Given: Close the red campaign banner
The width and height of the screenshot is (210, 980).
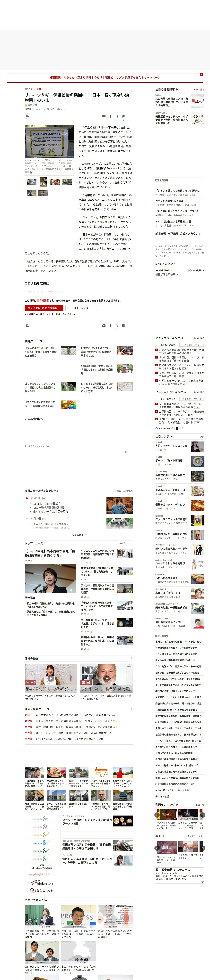Looking at the screenshot, I should click(x=201, y=75).
